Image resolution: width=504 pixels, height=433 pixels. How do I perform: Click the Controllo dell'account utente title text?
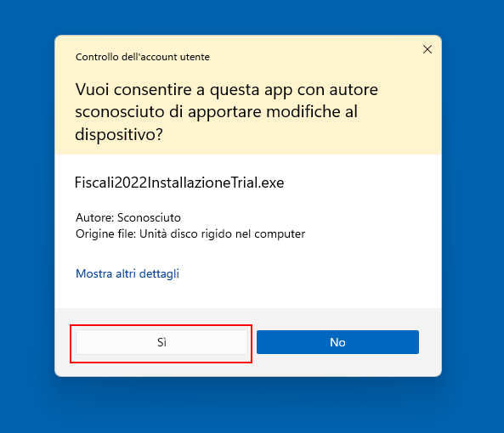143,57
